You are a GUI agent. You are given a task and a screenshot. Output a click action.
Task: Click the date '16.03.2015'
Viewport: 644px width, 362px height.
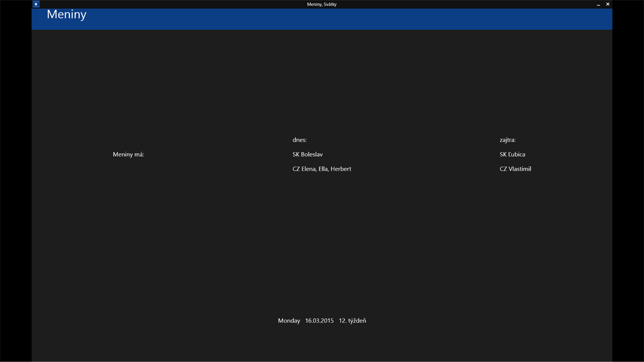(319, 320)
